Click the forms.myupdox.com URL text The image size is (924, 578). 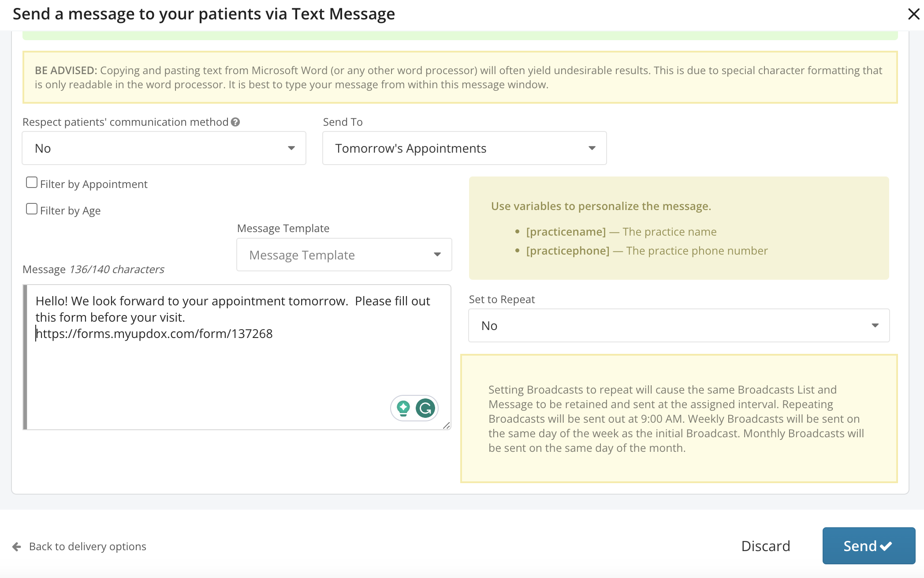pos(154,334)
